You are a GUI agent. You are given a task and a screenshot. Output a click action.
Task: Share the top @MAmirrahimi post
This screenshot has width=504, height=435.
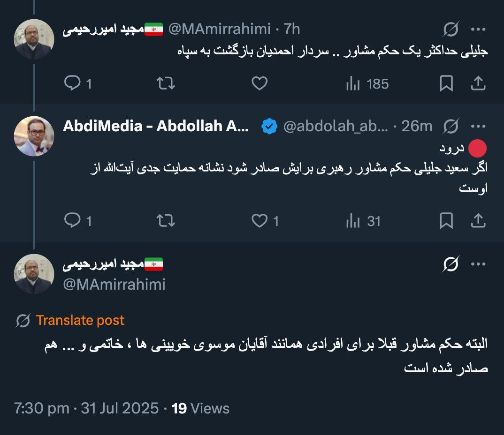point(478,84)
